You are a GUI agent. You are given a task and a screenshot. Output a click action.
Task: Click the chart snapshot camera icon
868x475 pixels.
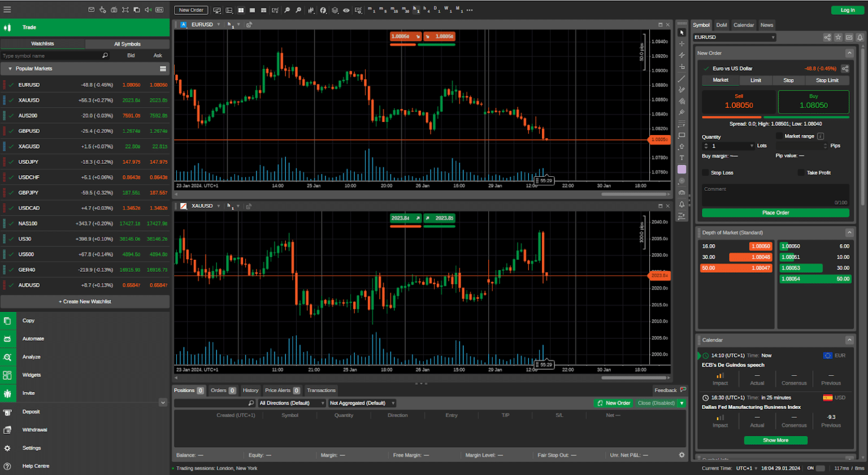pyautogui.click(x=682, y=193)
